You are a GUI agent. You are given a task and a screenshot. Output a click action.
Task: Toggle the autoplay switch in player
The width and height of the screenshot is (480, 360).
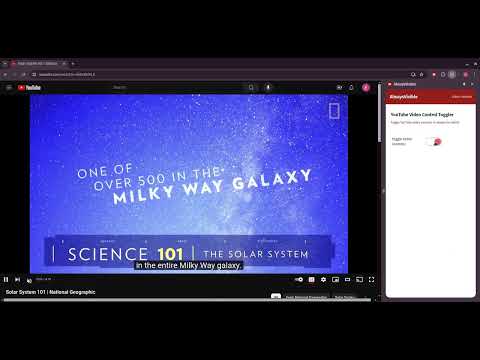pos(299,279)
